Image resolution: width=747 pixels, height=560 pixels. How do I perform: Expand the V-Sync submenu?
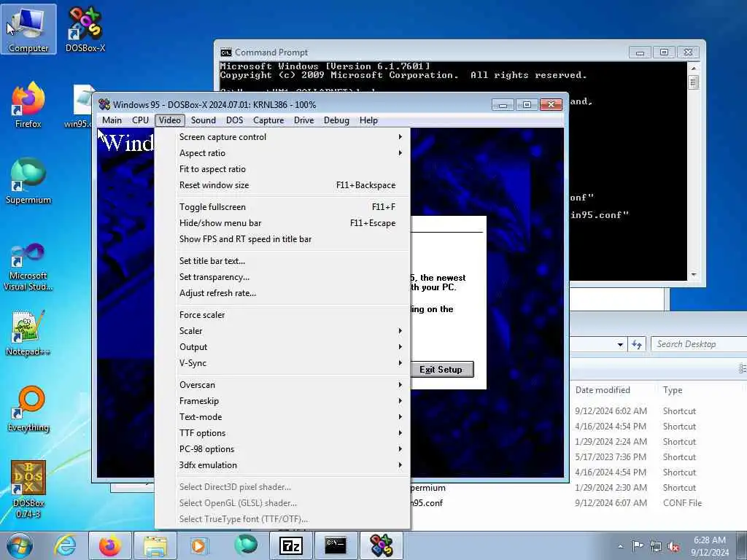coord(282,363)
